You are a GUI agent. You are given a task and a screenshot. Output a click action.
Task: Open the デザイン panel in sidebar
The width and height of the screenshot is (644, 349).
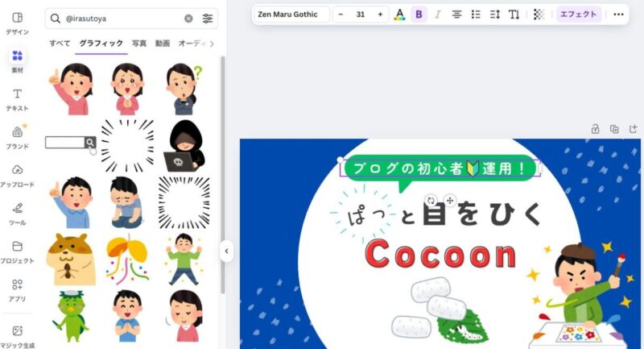click(17, 23)
